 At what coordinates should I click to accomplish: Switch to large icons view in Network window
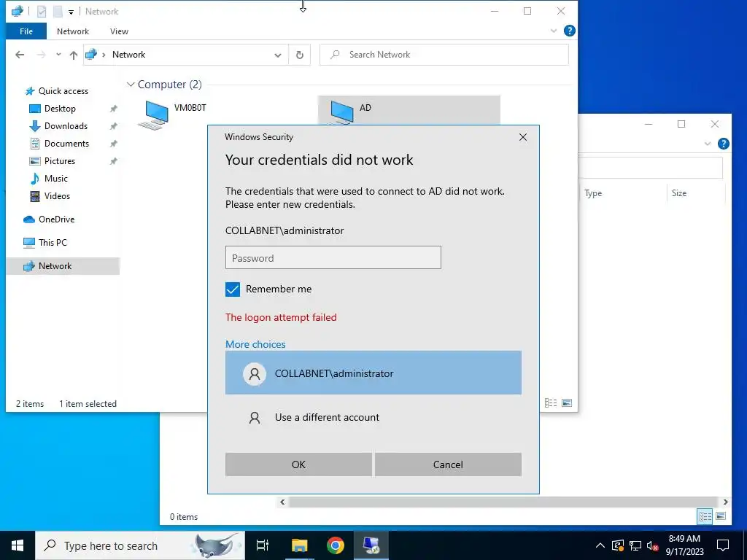567,402
